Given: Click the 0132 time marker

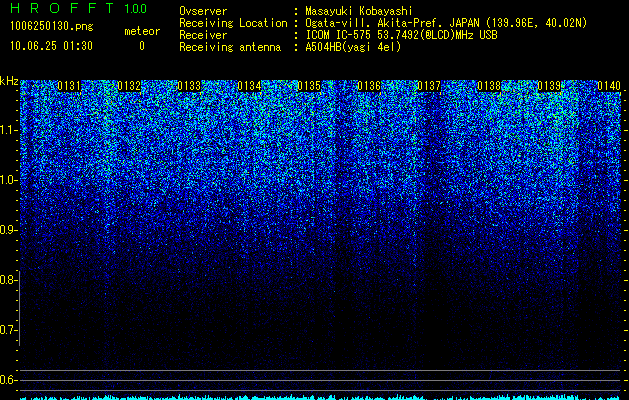Looking at the screenshot, I should click(x=129, y=86).
